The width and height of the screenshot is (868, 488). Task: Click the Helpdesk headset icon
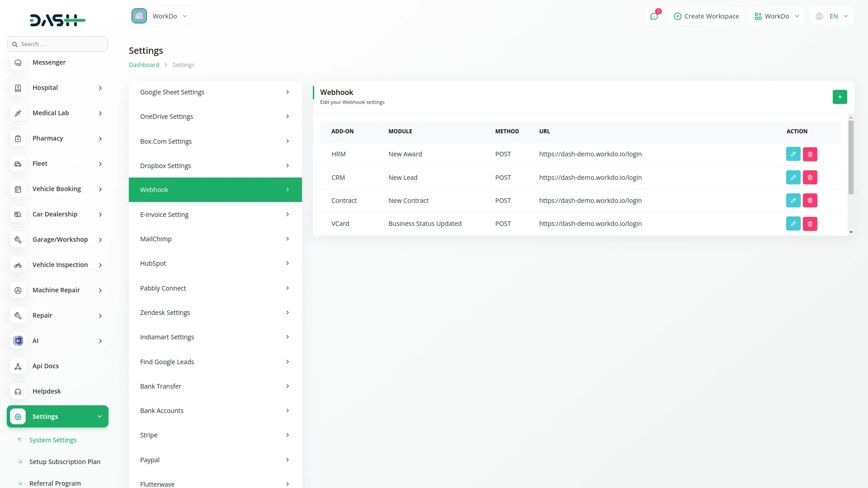pyautogui.click(x=18, y=391)
